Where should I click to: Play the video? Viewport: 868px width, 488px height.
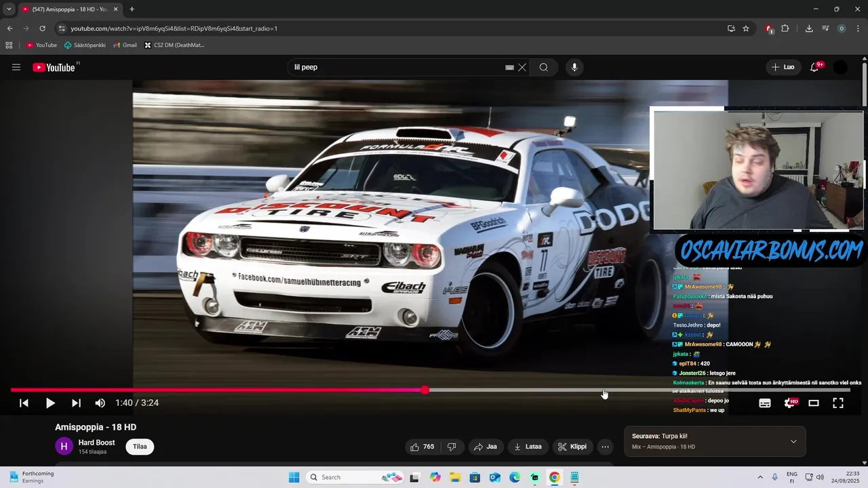(50, 403)
